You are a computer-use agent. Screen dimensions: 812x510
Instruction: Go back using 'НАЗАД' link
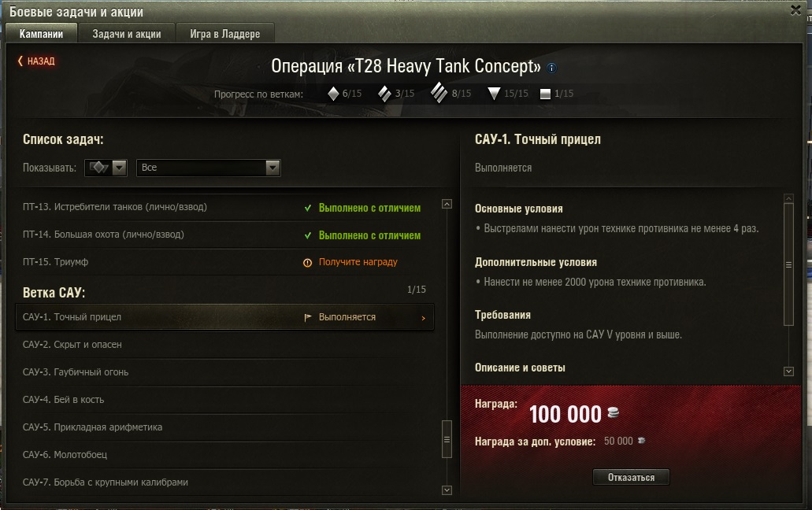point(36,61)
